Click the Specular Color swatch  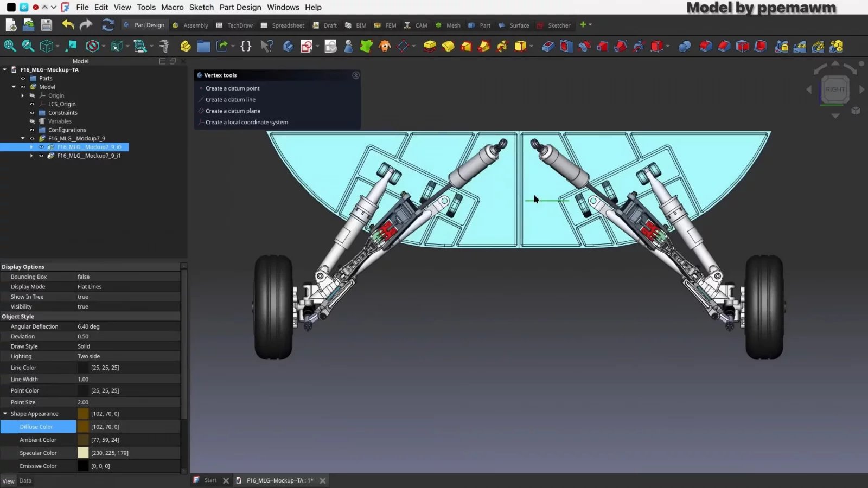[x=83, y=453]
